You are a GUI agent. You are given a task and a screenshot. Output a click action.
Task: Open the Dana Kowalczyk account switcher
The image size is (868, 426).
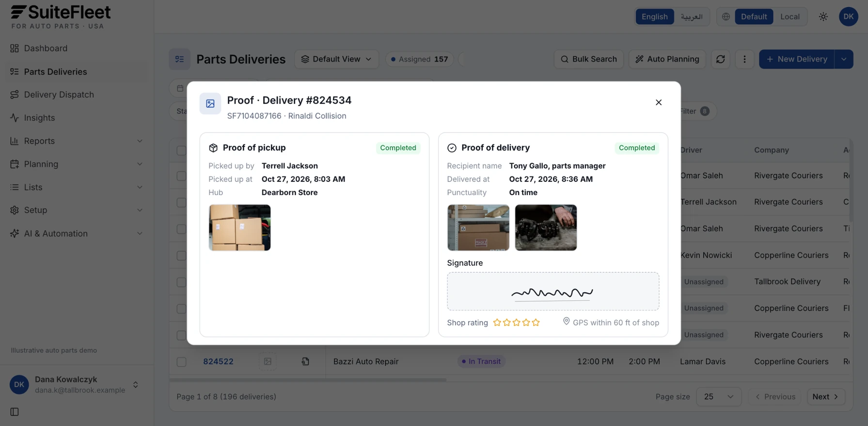(77, 385)
